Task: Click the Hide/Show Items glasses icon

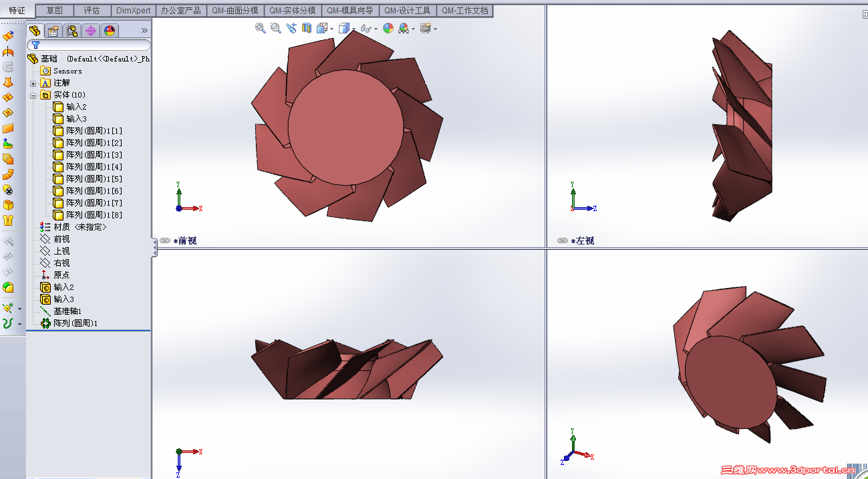Action: (x=366, y=29)
